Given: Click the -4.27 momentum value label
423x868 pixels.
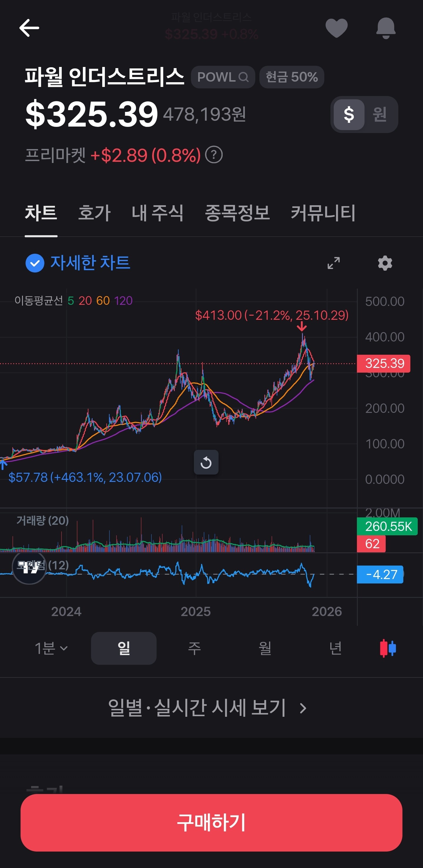Looking at the screenshot, I should (x=380, y=575).
